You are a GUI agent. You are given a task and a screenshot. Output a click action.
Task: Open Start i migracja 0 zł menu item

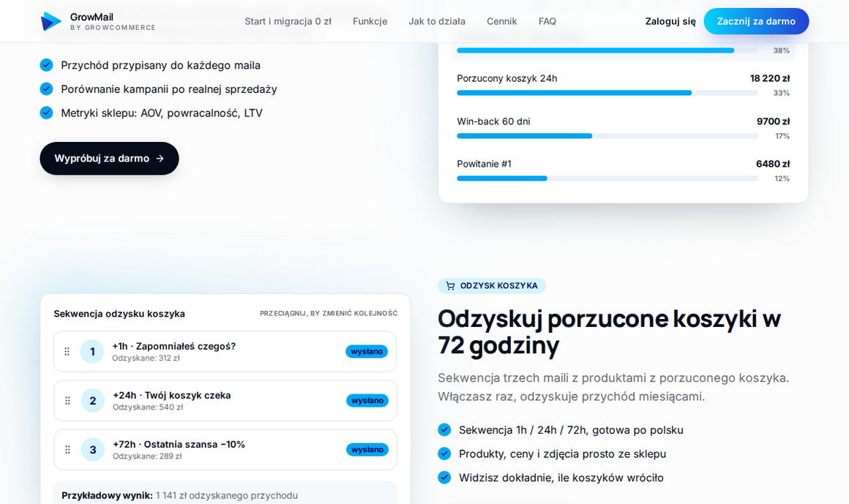(x=288, y=21)
